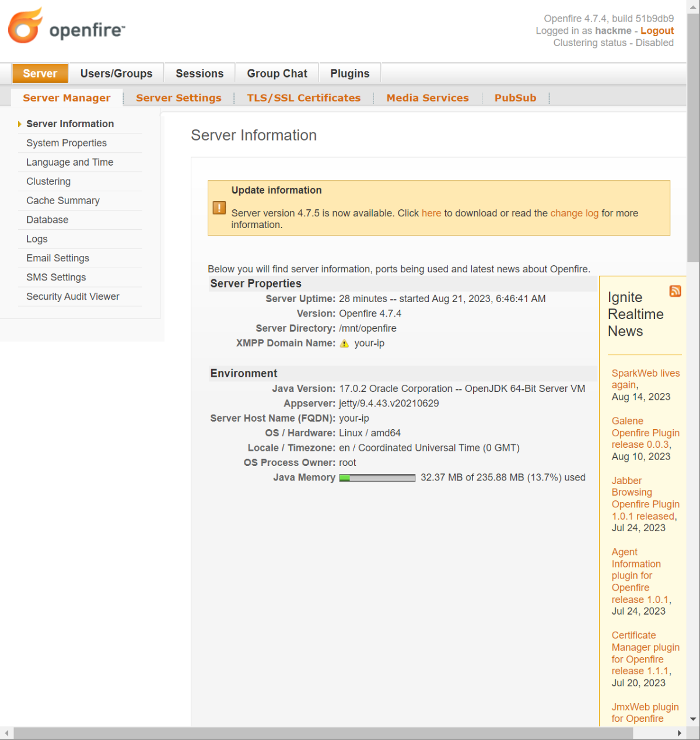Open Email Settings

(x=58, y=258)
